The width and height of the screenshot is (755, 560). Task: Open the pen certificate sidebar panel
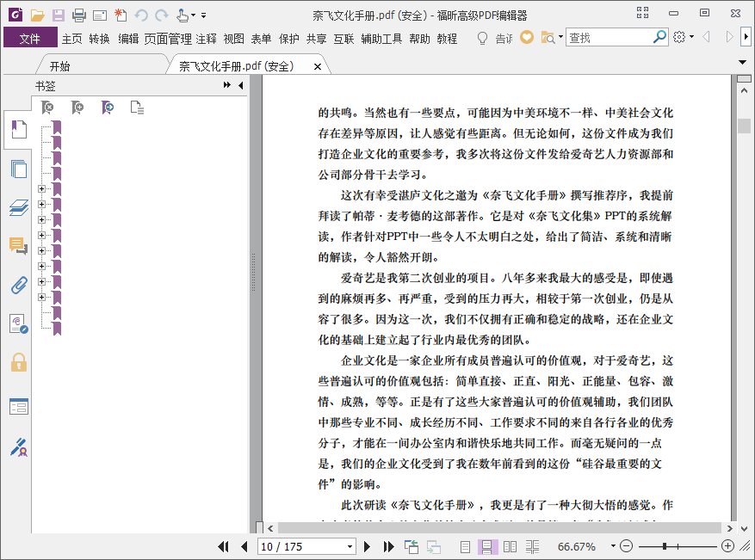(19, 447)
